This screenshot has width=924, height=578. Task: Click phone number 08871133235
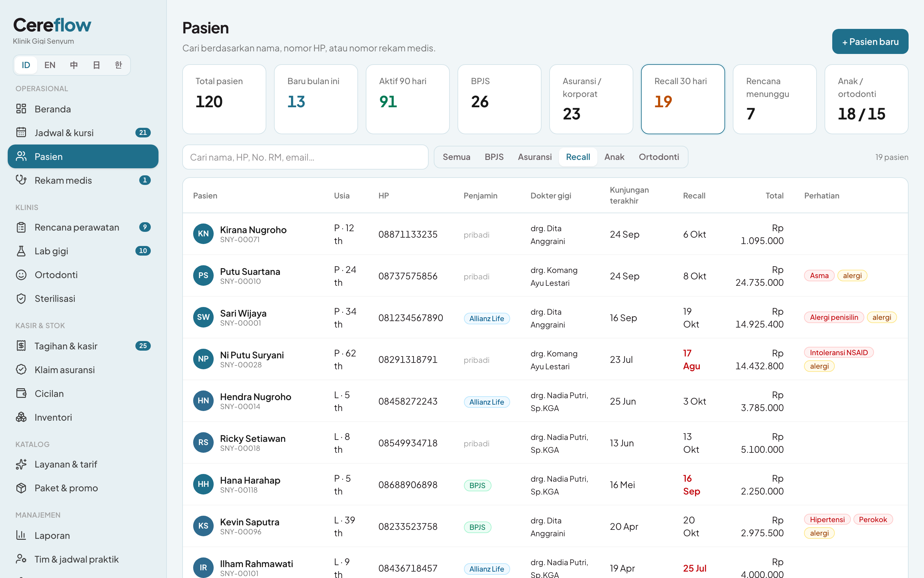408,234
